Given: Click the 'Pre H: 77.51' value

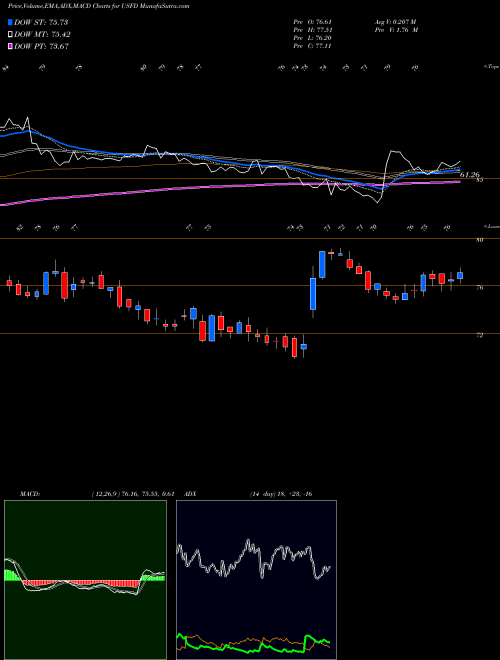Looking at the screenshot, I should 313,30.
